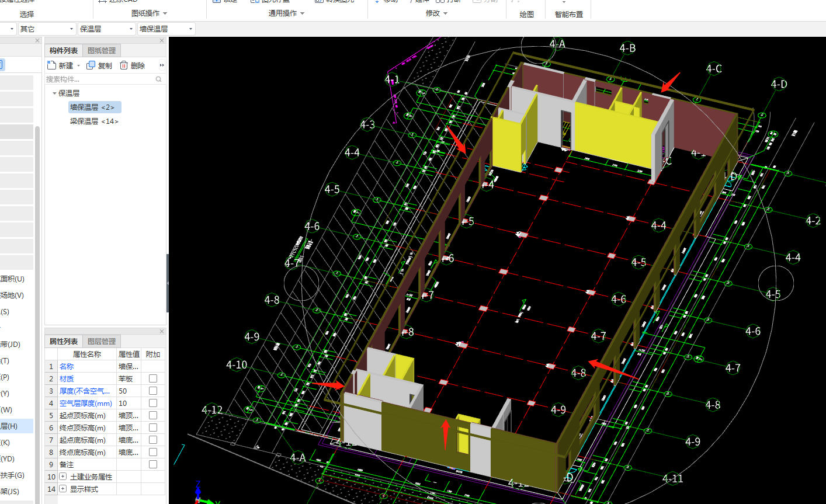Close the 构件列表 panel
The image size is (826, 504).
162,41
